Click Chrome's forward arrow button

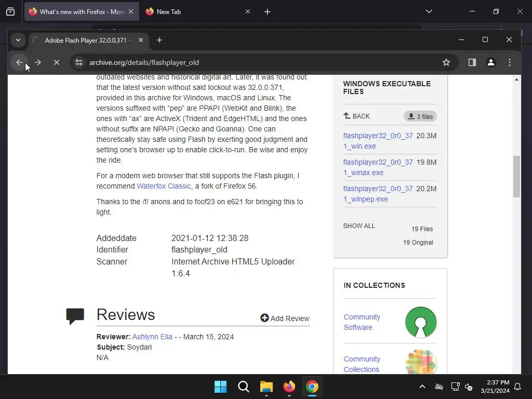click(38, 62)
